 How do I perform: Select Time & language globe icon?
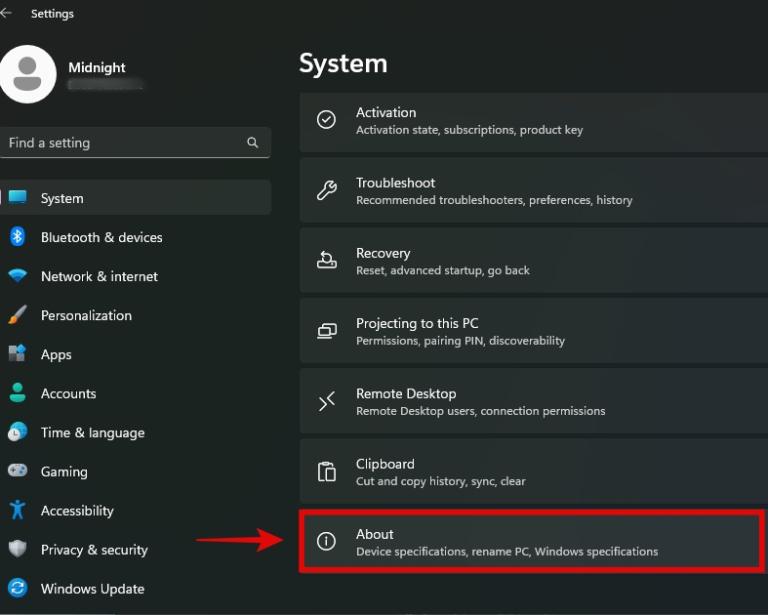(17, 432)
